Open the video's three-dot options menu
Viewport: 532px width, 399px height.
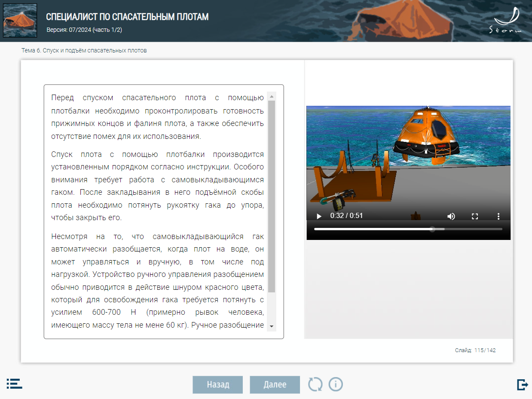(x=498, y=216)
